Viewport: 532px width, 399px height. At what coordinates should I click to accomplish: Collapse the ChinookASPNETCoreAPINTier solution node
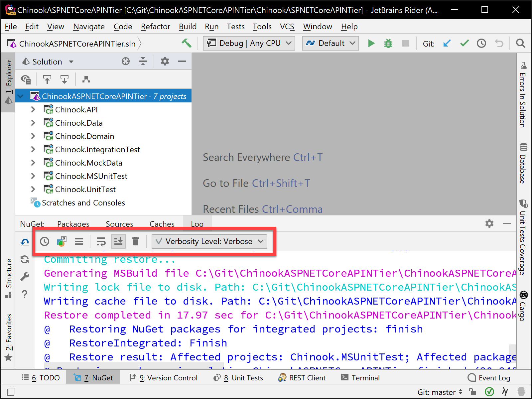(x=21, y=96)
